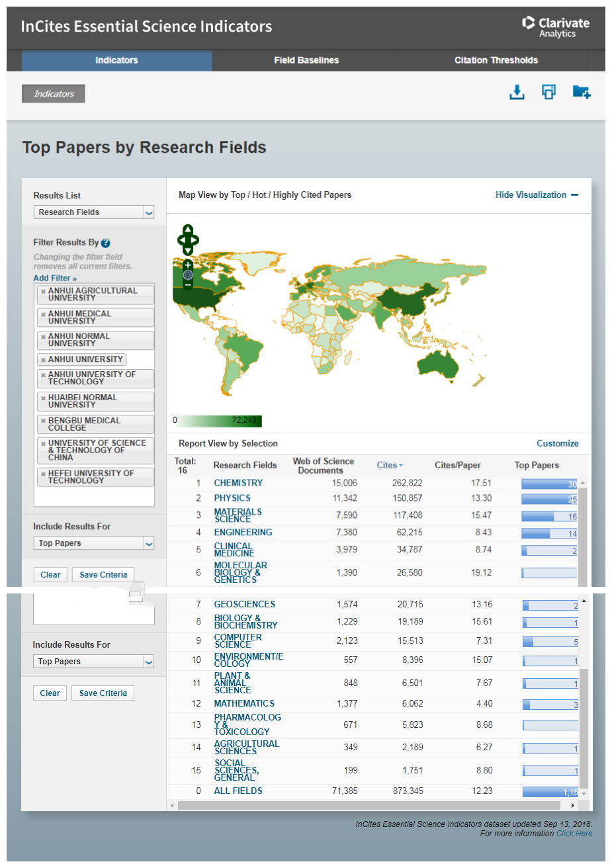Click the print icon
The width and height of the screenshot is (612, 868).
click(x=548, y=92)
